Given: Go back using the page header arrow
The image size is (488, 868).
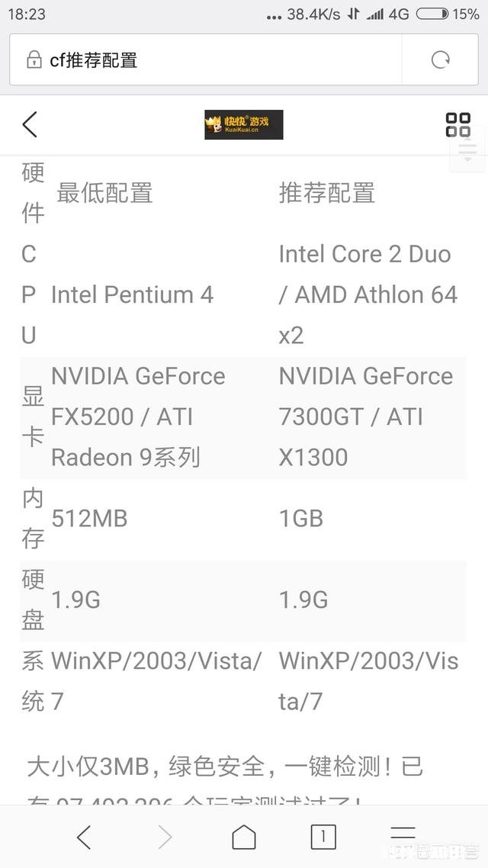Looking at the screenshot, I should (x=30, y=124).
